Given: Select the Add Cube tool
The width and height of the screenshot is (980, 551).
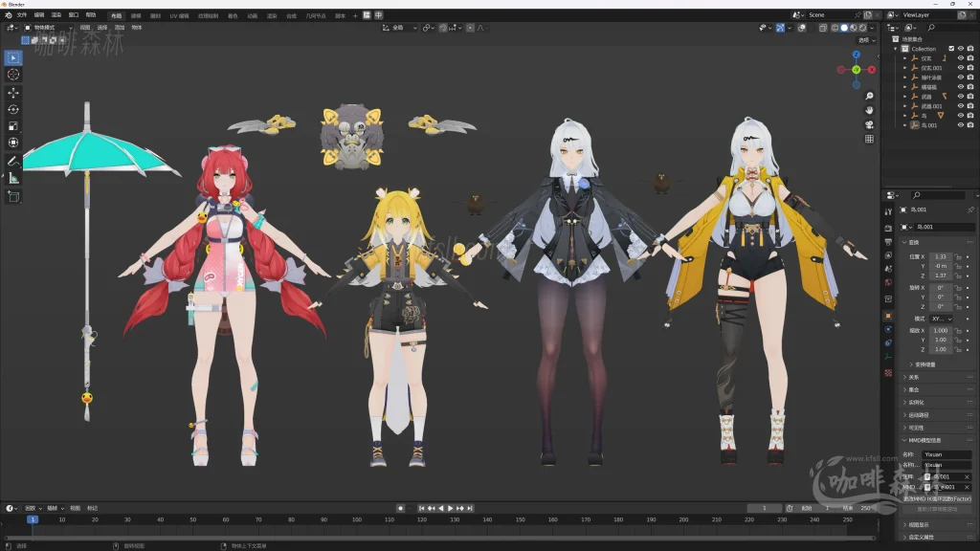Looking at the screenshot, I should coord(13,197).
